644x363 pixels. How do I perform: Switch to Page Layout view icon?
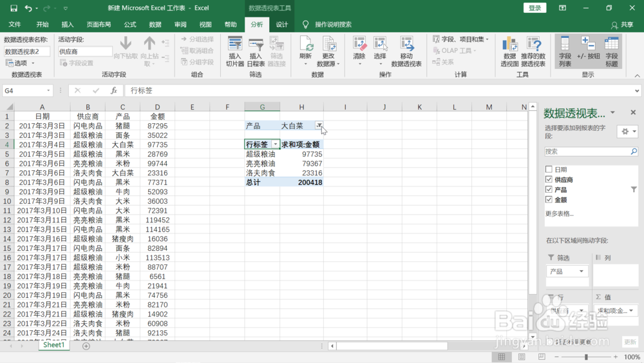522,357
